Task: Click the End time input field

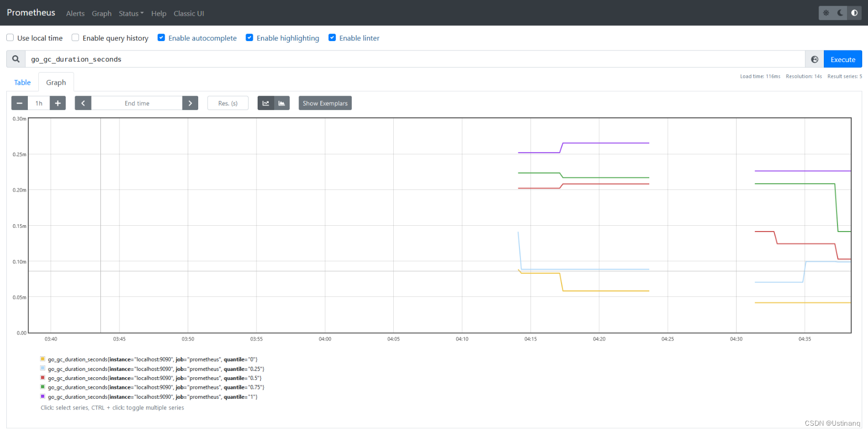Action: point(137,103)
